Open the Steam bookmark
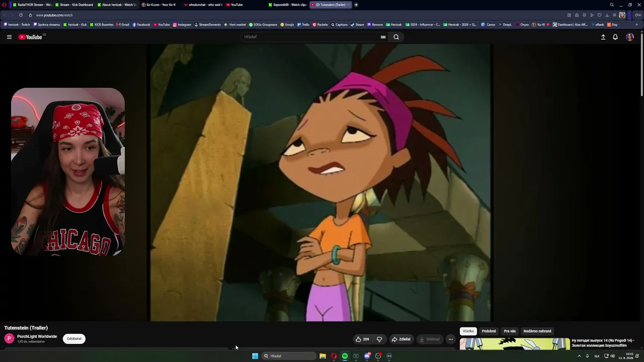The image size is (644, 362). click(x=357, y=24)
